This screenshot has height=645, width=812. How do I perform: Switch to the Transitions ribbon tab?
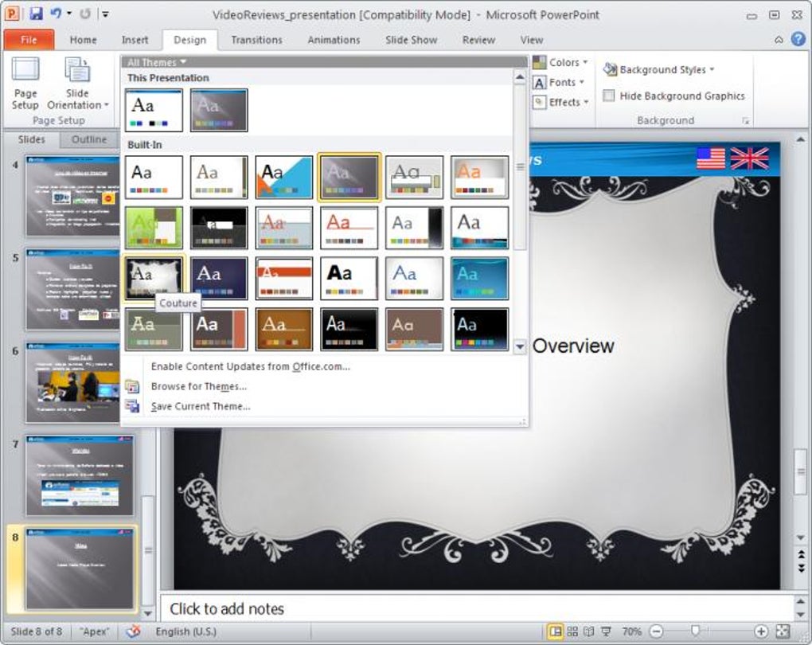click(x=256, y=40)
